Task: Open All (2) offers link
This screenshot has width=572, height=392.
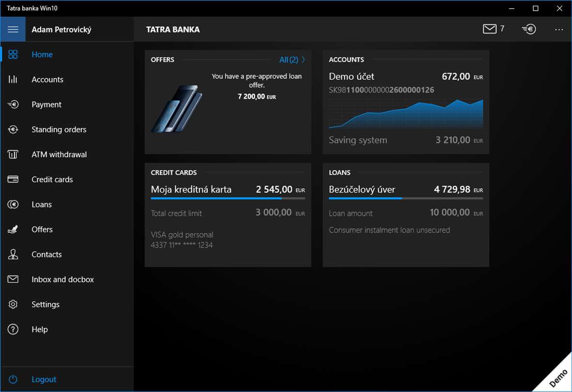Action: click(x=288, y=60)
